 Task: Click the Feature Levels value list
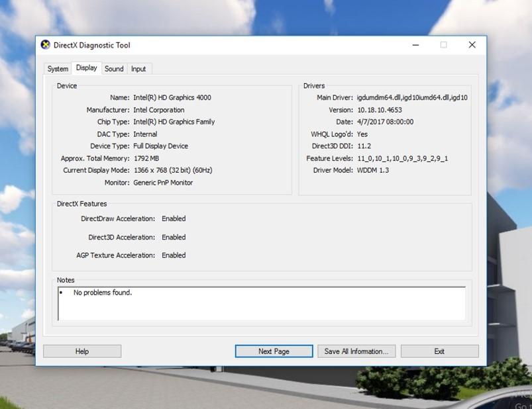pos(403,158)
